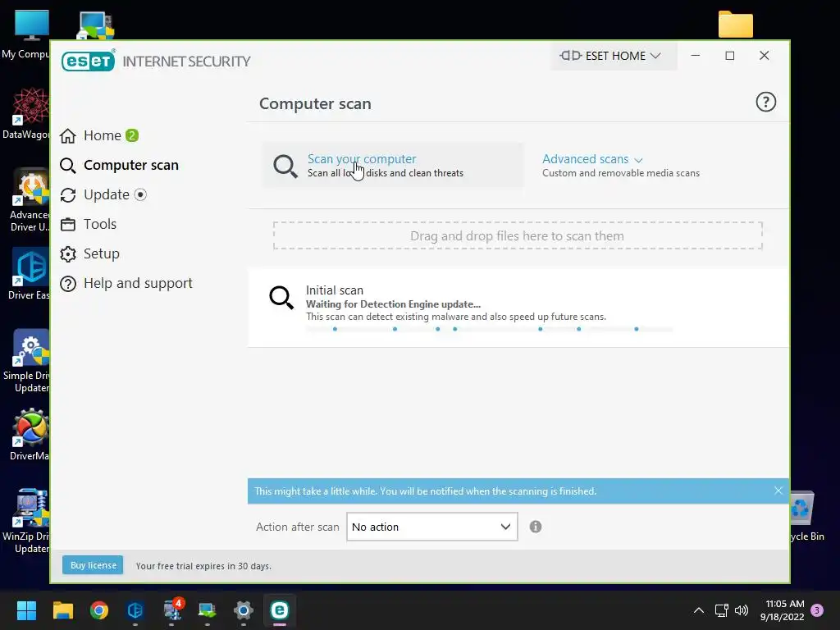Click the volume speaker tray icon
840x630 pixels.
742,610
